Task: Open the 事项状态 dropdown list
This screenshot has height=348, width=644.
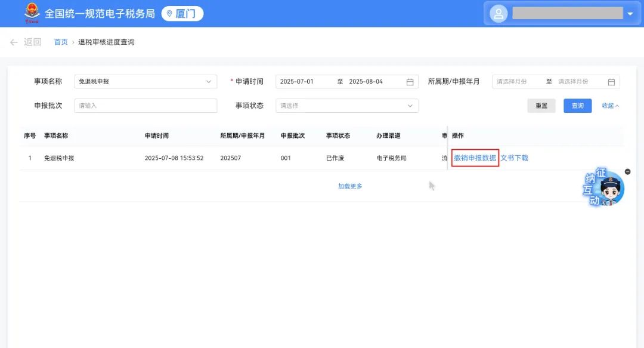Action: coord(346,105)
